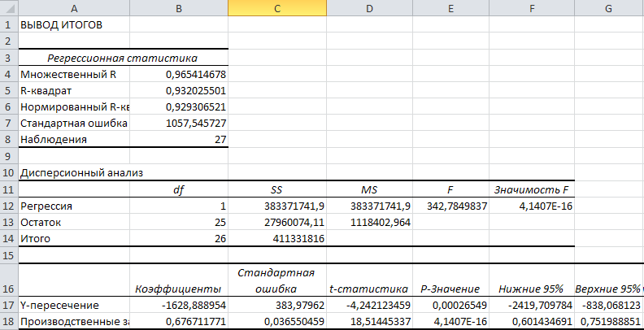This screenshot has height=330, width=644.
Task: Click the 'Нижние 95%' heading cell
Action: tap(532, 280)
